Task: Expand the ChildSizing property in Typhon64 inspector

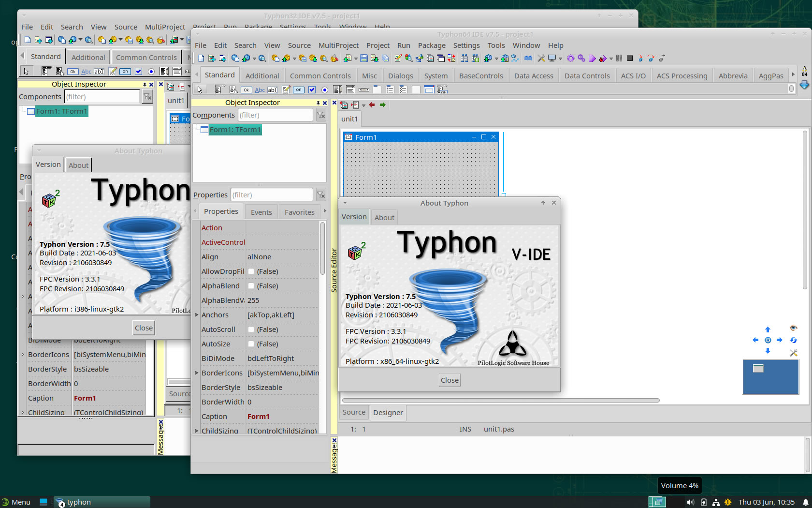Action: tap(196, 430)
